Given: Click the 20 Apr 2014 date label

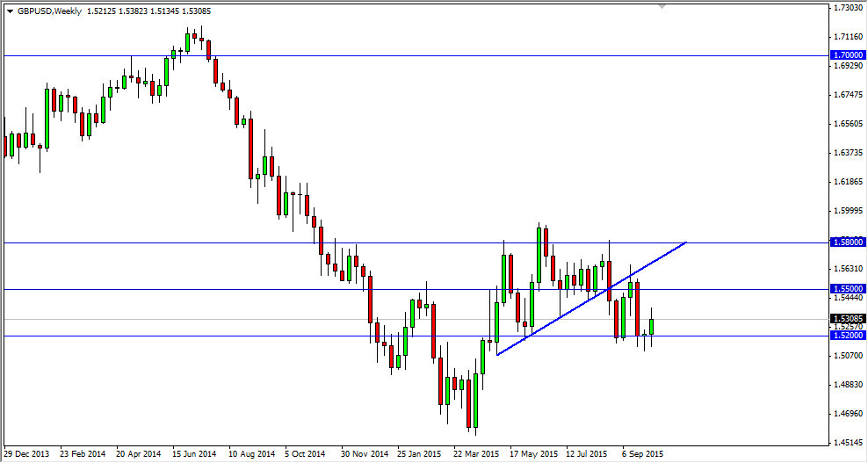Looking at the screenshot, I should tap(139, 453).
